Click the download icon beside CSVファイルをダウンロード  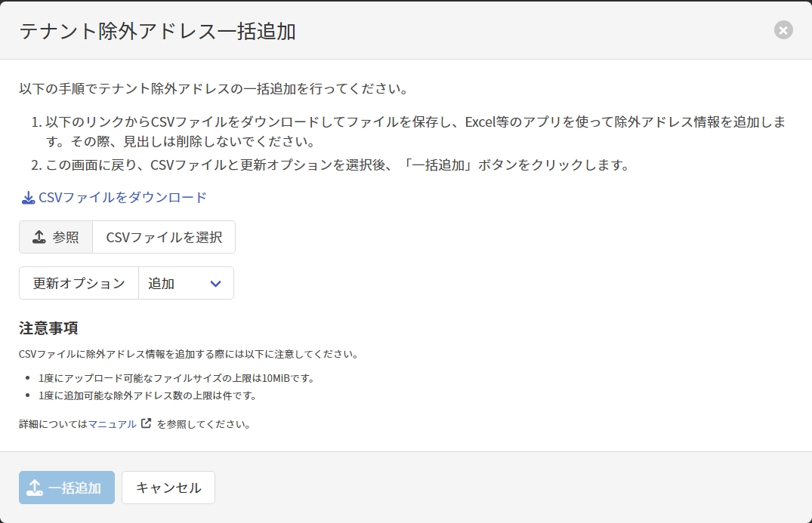[x=28, y=198]
